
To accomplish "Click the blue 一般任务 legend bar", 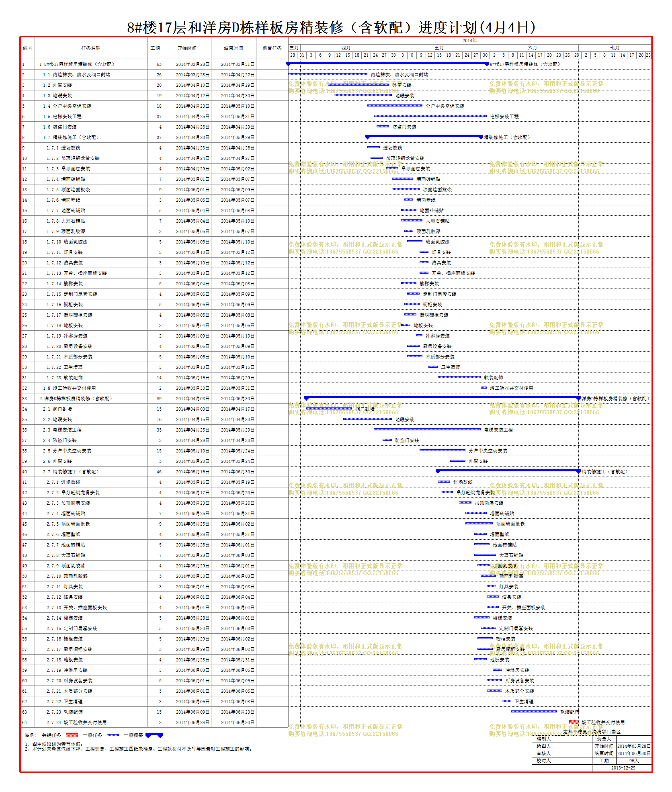I will point(113,735).
